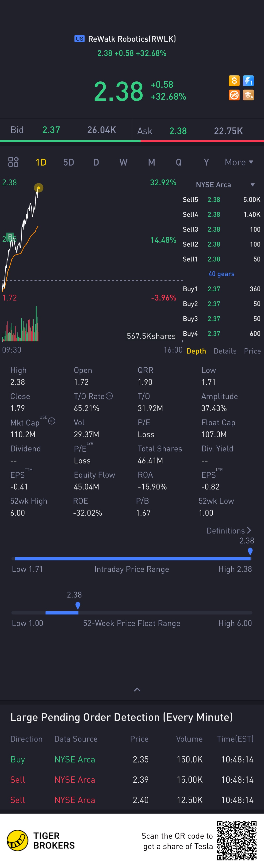Select the Depth tab

196,351
